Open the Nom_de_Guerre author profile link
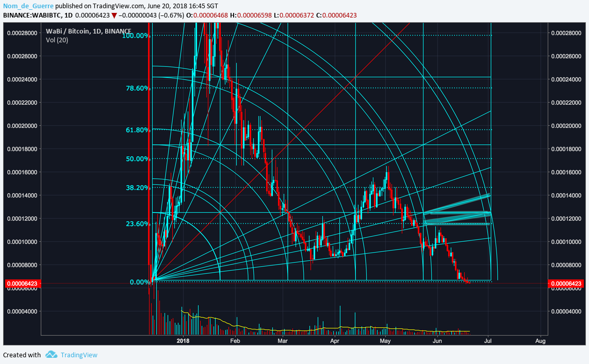The height and width of the screenshot is (364, 589). click(28, 6)
